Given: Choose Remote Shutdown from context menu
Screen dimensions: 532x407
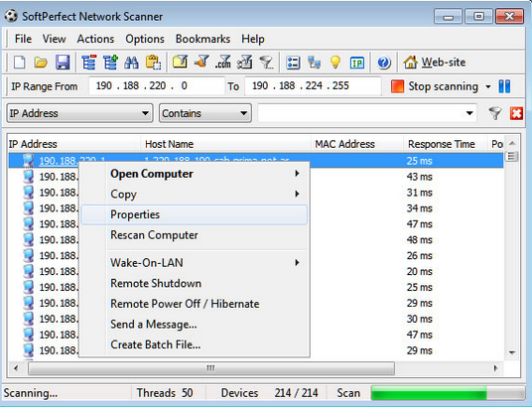Looking at the screenshot, I should pyautogui.click(x=195, y=283).
